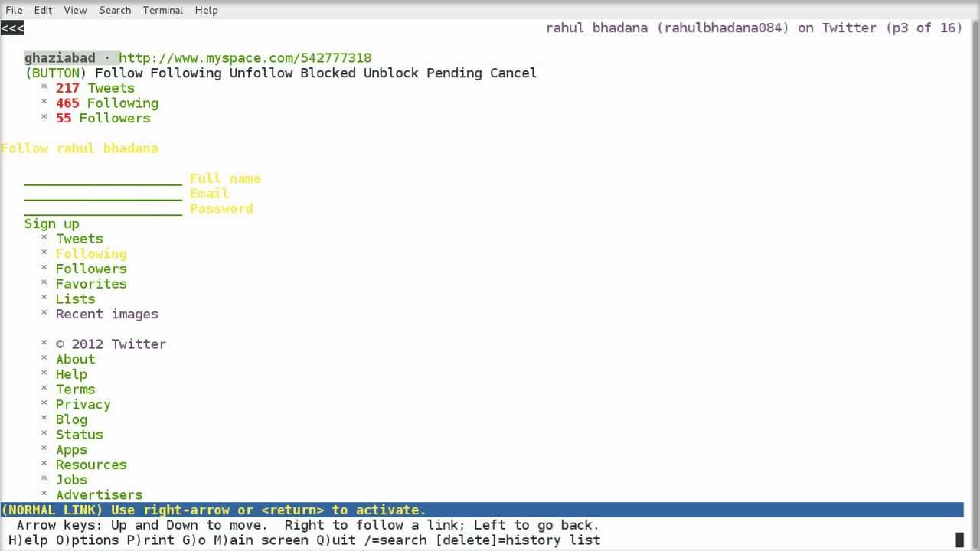Open the Terms footer link
The image size is (980, 551).
[75, 390]
